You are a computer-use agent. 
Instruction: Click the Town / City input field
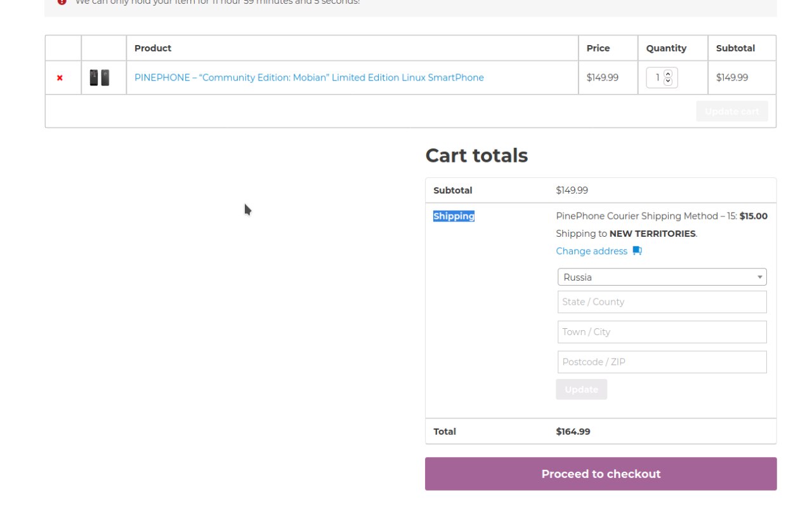tap(662, 332)
